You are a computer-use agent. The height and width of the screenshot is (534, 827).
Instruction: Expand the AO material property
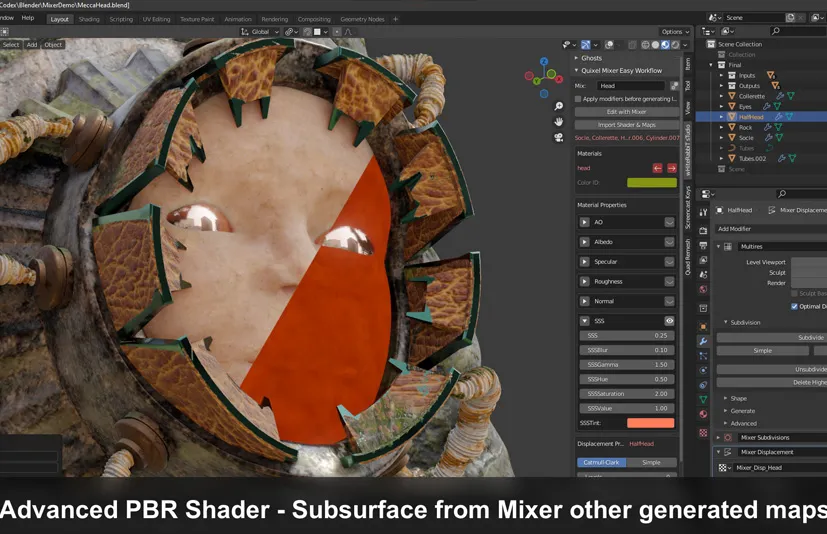tap(584, 222)
